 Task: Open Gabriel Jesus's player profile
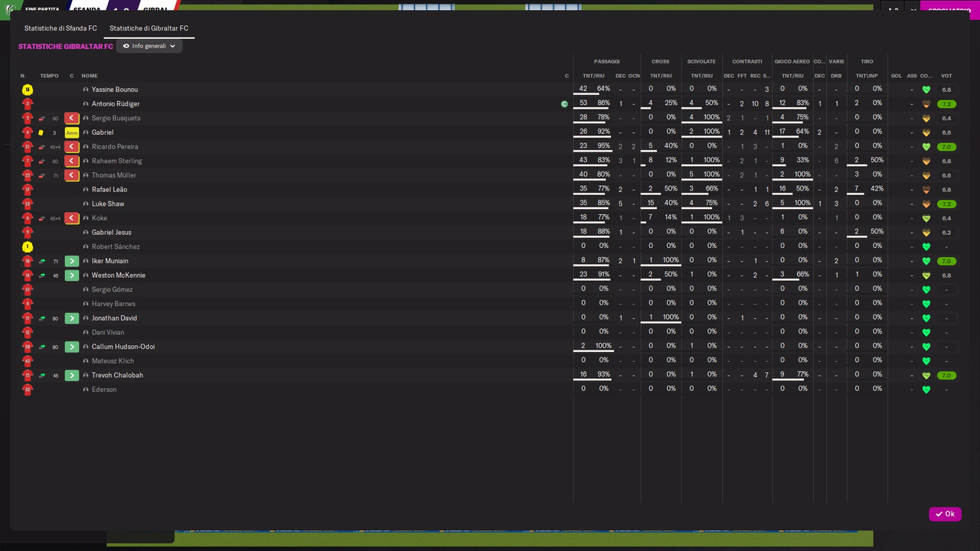[x=112, y=233]
